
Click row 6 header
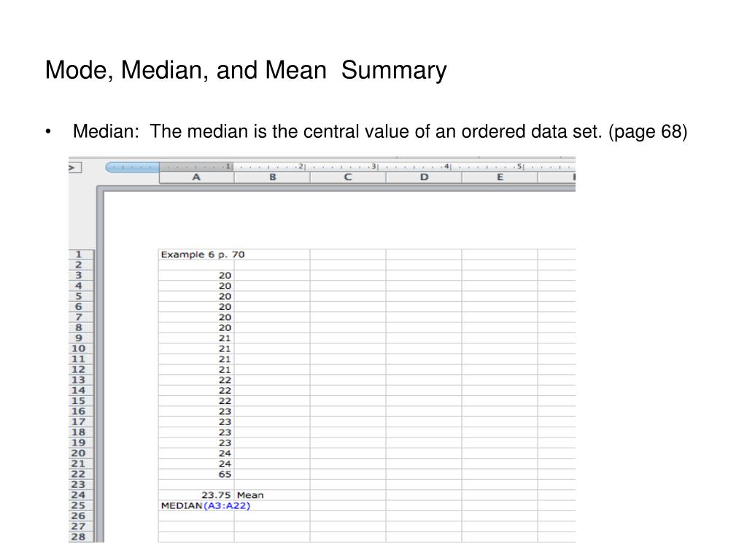click(x=80, y=307)
